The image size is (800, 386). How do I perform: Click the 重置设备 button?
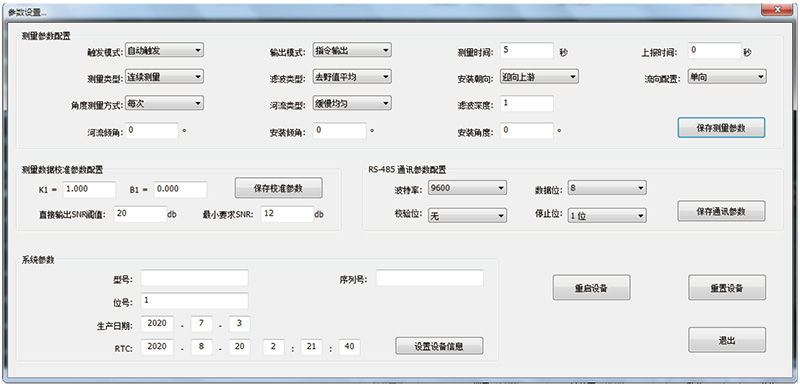pos(727,288)
